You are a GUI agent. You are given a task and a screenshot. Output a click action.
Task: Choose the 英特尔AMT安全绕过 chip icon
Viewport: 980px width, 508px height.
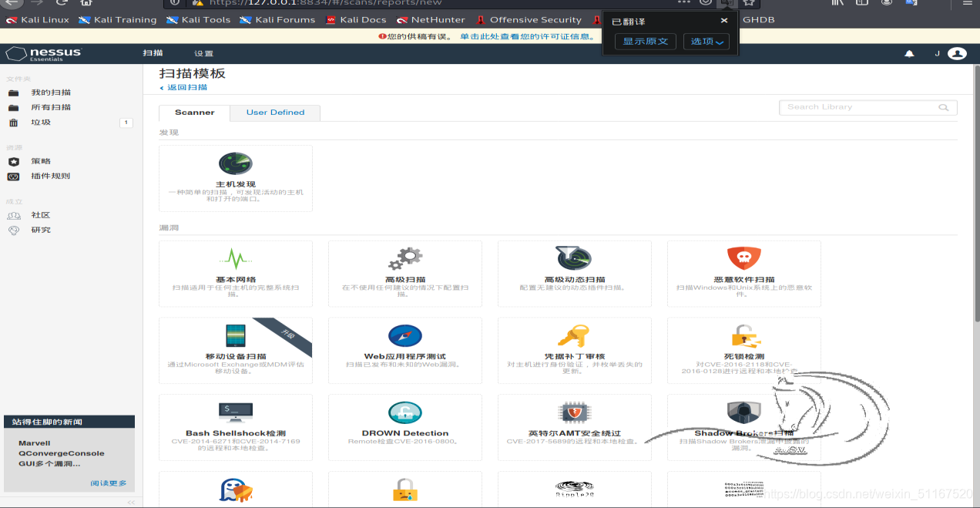pos(574,412)
